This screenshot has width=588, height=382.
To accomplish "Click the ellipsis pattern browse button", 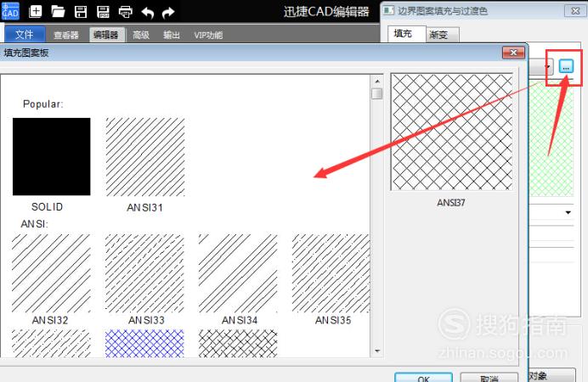I will [x=566, y=67].
